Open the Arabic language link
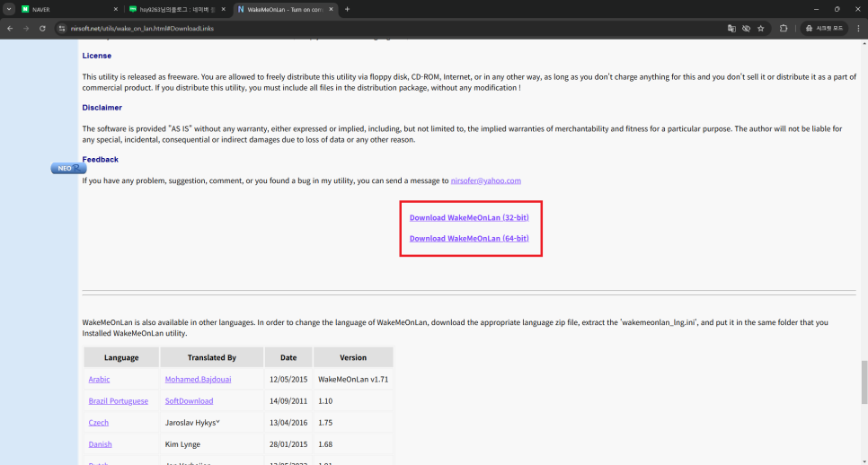Image resolution: width=868 pixels, height=465 pixels. 99,380
